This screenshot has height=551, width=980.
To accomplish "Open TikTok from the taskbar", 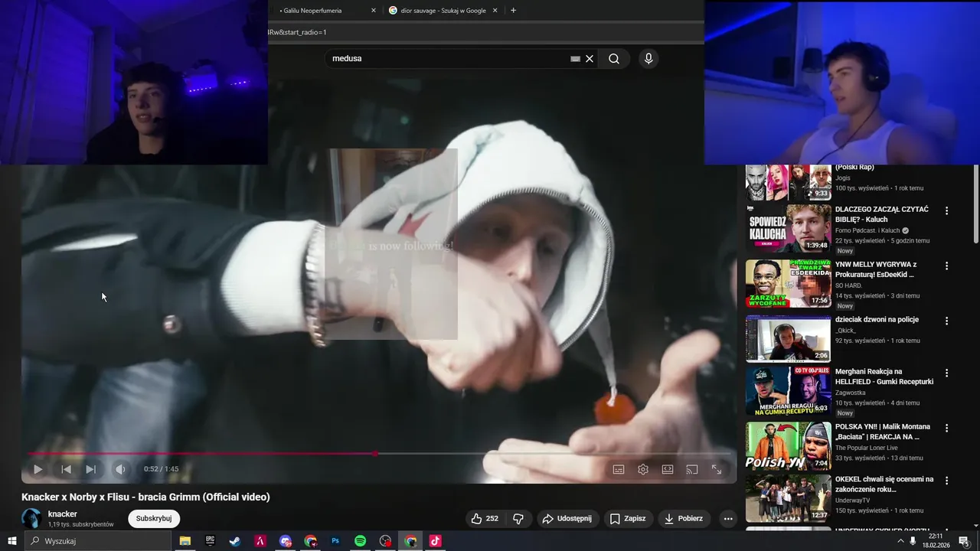I will click(436, 541).
